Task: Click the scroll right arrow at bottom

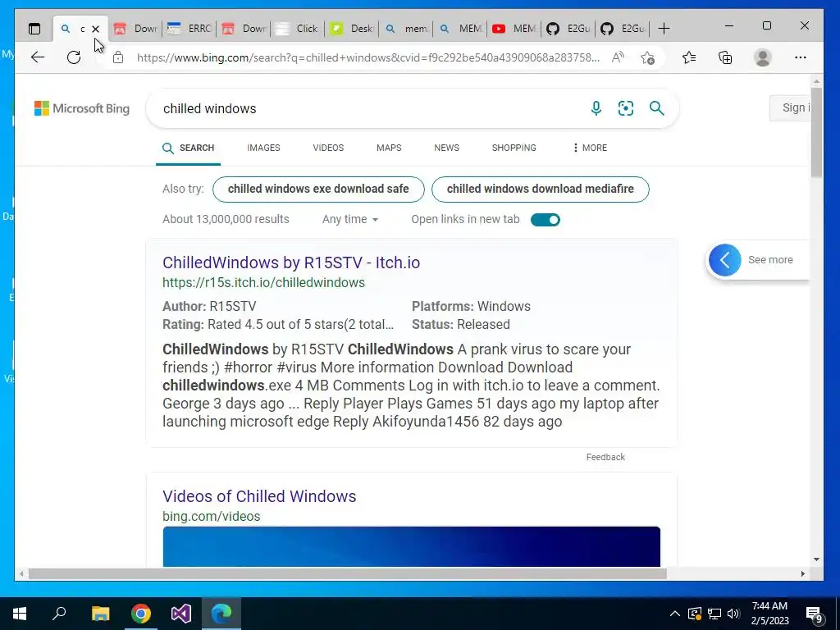Action: pos(802,573)
